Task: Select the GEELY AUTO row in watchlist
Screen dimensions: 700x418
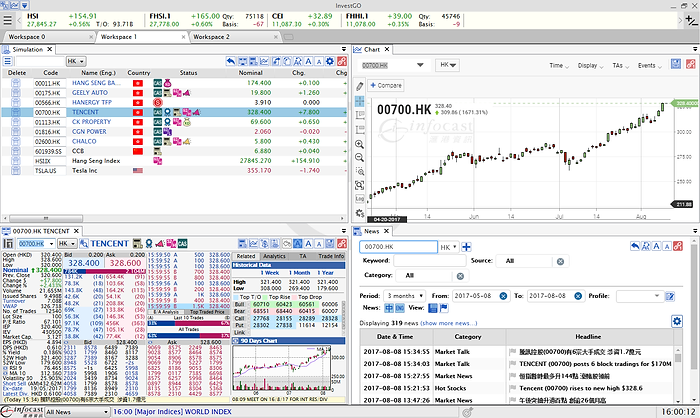Action: (174, 93)
